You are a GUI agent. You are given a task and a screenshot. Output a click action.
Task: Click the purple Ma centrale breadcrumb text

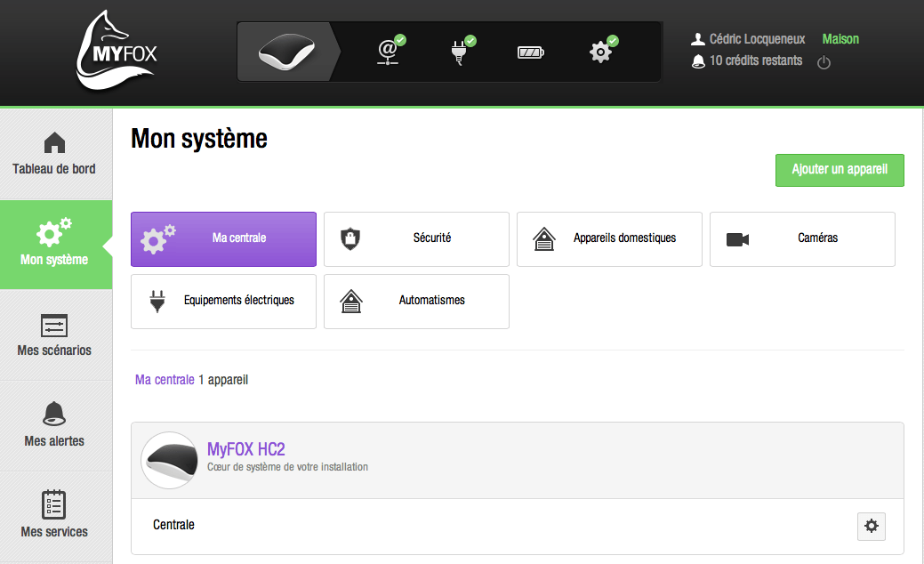pyautogui.click(x=165, y=380)
